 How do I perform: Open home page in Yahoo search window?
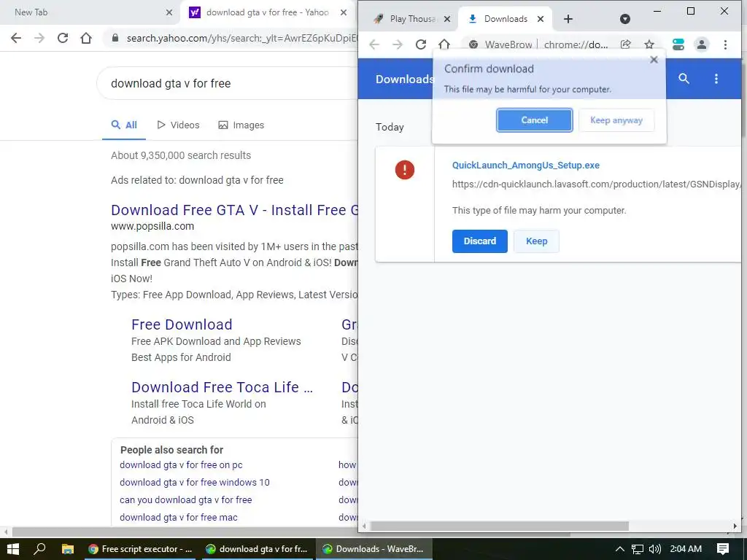point(86,38)
